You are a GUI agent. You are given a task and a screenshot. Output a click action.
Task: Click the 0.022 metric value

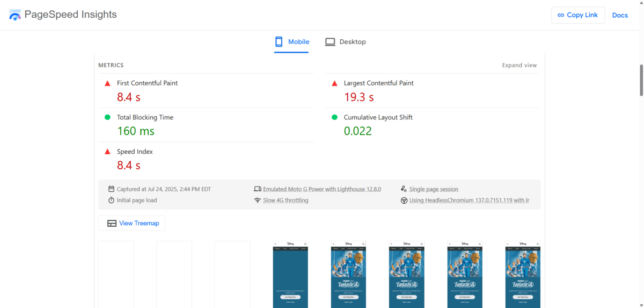(x=358, y=131)
